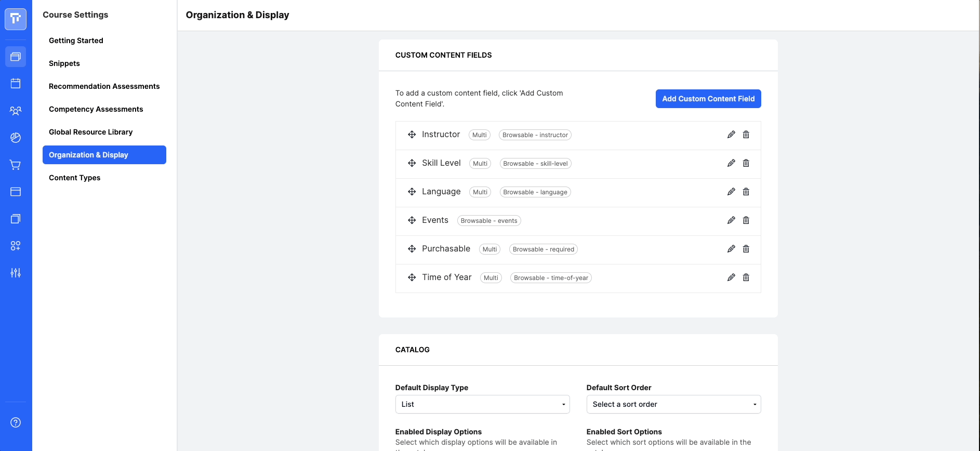
Task: Expand the Default Display Type dropdown
Action: [483, 404]
